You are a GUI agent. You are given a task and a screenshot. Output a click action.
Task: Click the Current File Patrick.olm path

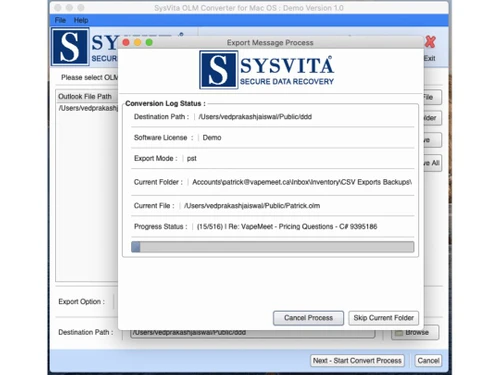pyautogui.click(x=252, y=206)
